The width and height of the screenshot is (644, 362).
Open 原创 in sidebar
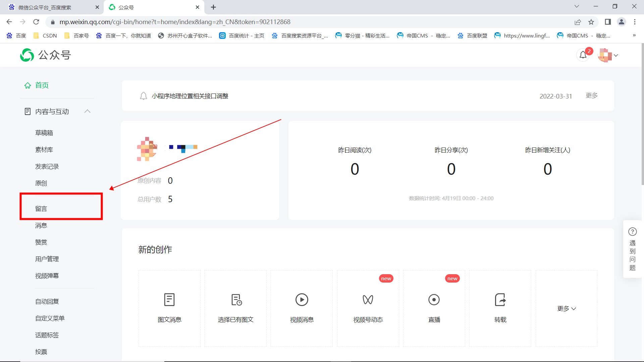(41, 183)
